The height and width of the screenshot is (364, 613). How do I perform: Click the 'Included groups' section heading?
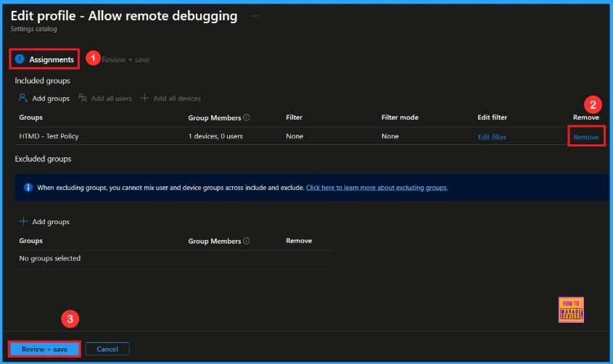click(x=42, y=80)
